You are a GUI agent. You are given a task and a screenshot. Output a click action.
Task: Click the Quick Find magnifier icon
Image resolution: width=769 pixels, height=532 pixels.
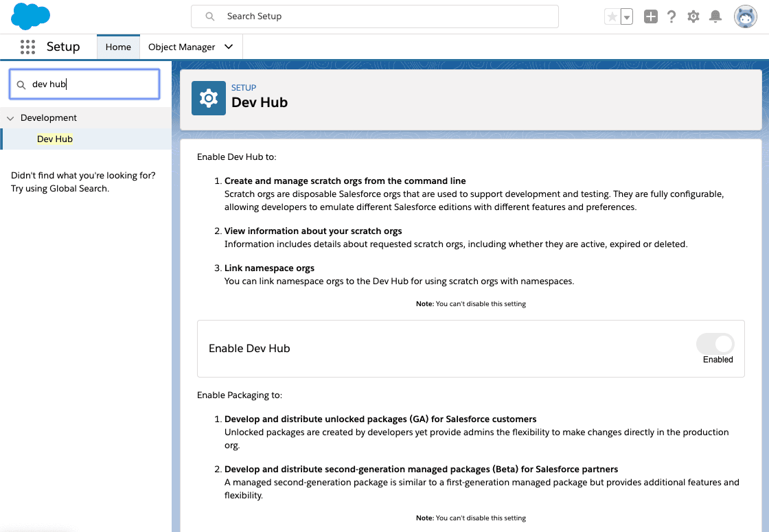[x=21, y=84]
